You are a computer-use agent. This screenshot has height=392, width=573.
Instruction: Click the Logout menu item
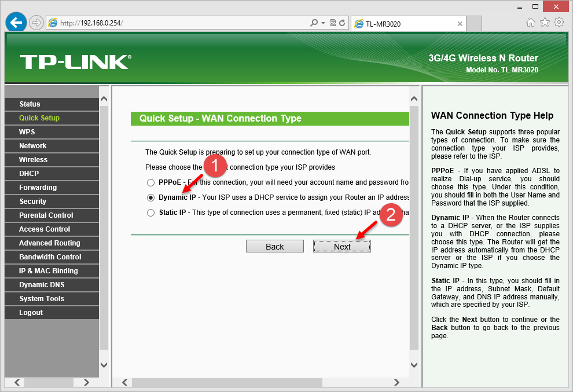pos(52,313)
